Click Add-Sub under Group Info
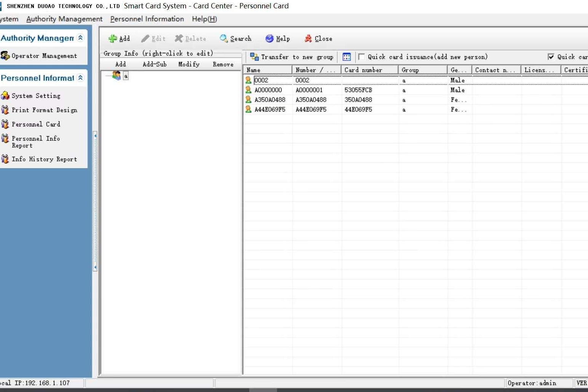Image resolution: width=588 pixels, height=392 pixels. click(155, 64)
